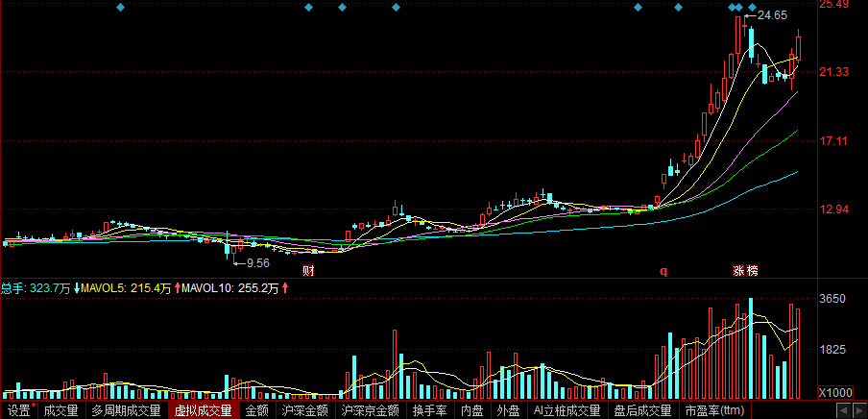Screen dimensions: 868x419
Task: Click the MAVOL5: 215.4万 readout
Action: pyautogui.click(x=126, y=288)
